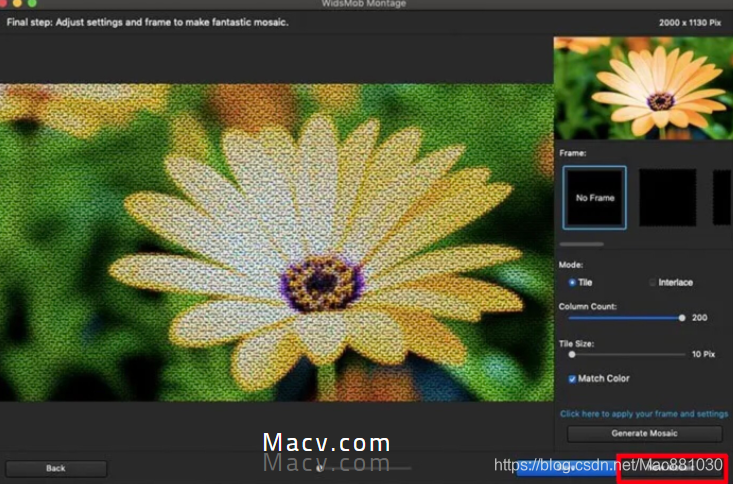
Task: Click the Tile Size slider handle
Action: [572, 354]
